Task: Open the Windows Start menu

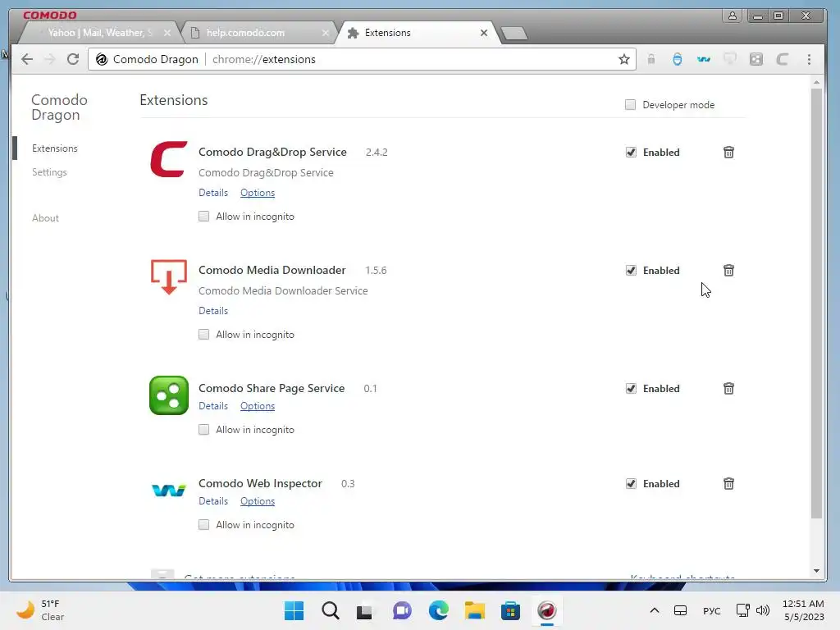Action: tap(294, 610)
